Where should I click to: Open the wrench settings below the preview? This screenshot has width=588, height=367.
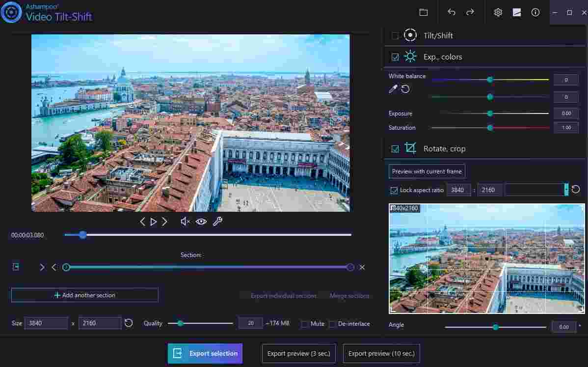(217, 222)
